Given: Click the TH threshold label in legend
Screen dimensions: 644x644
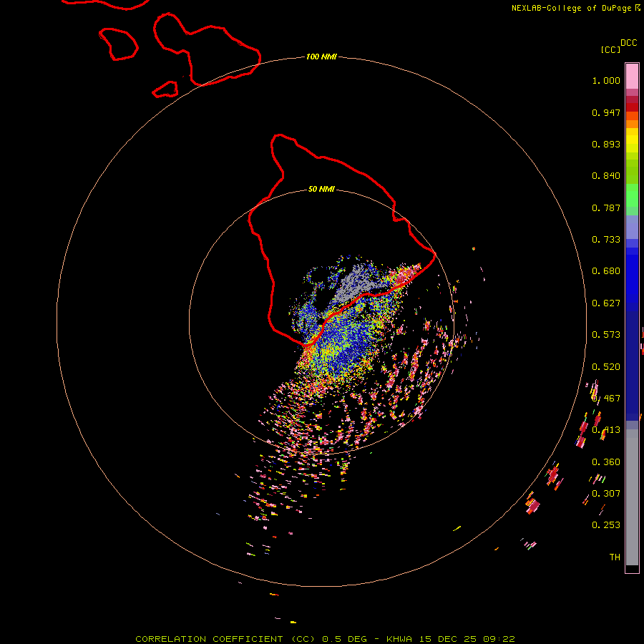Looking at the screenshot, I should click(615, 557).
